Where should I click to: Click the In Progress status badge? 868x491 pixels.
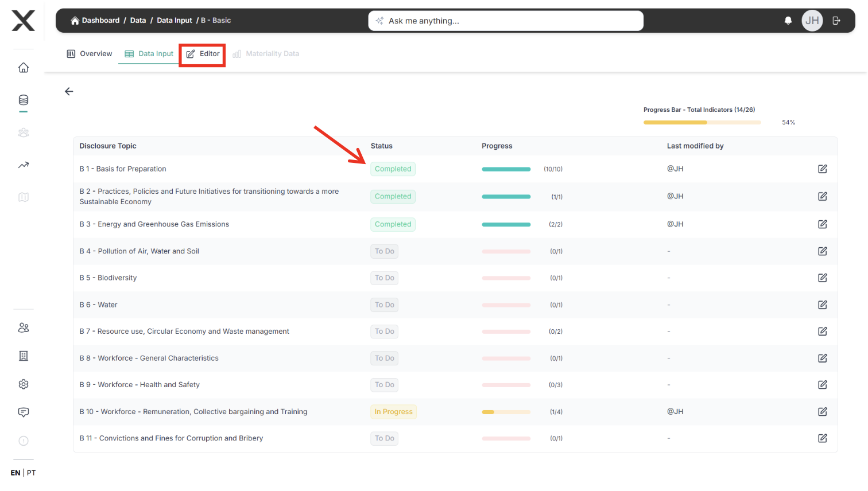(394, 412)
